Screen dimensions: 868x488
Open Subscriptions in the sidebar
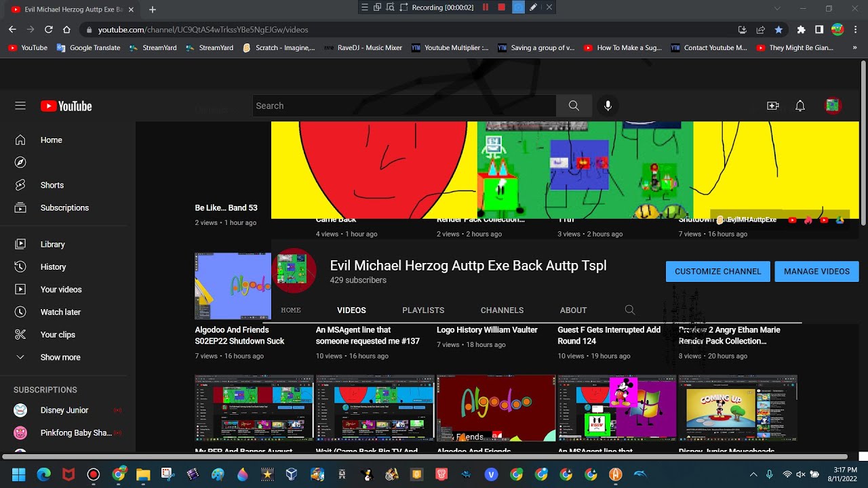tap(64, 207)
